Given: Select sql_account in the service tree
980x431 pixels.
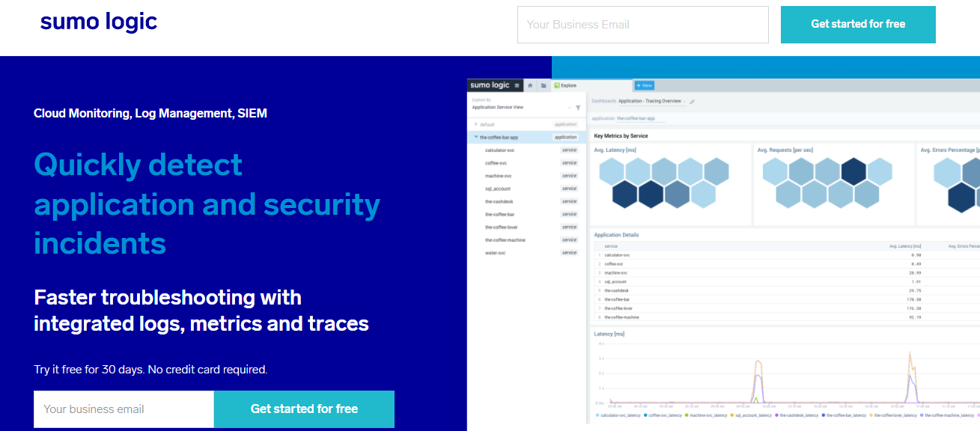Looking at the screenshot, I should coord(498,189).
